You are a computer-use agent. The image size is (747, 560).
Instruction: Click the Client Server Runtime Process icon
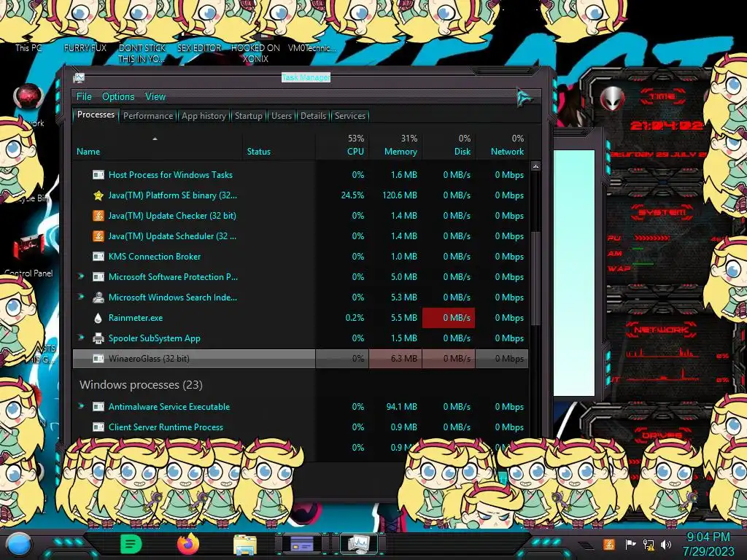coord(98,427)
